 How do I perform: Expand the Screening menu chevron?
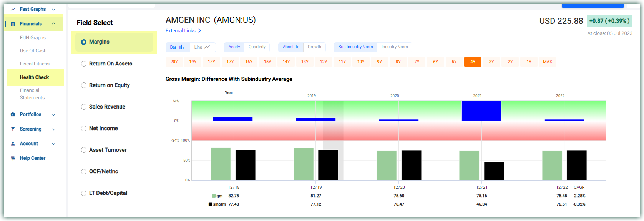pyautogui.click(x=53, y=129)
